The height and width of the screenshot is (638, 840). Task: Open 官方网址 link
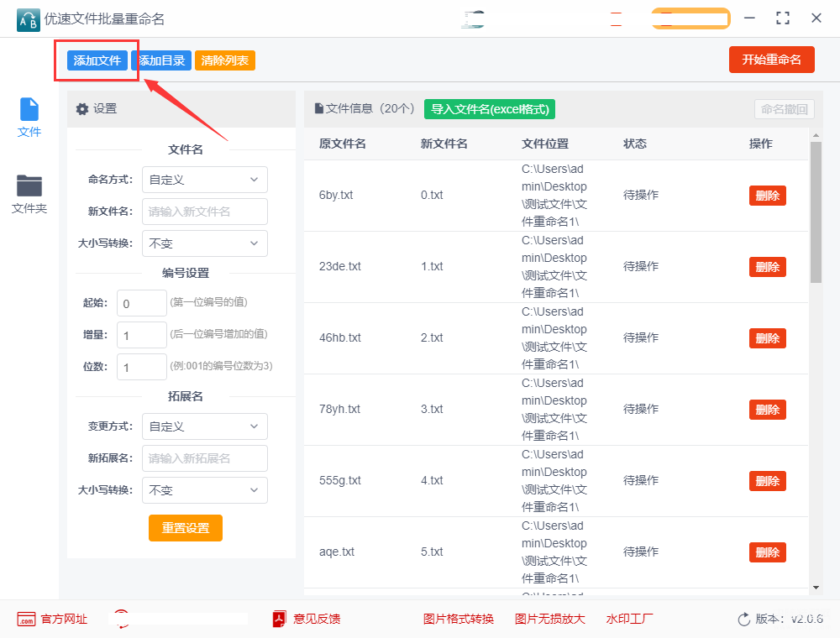64,620
